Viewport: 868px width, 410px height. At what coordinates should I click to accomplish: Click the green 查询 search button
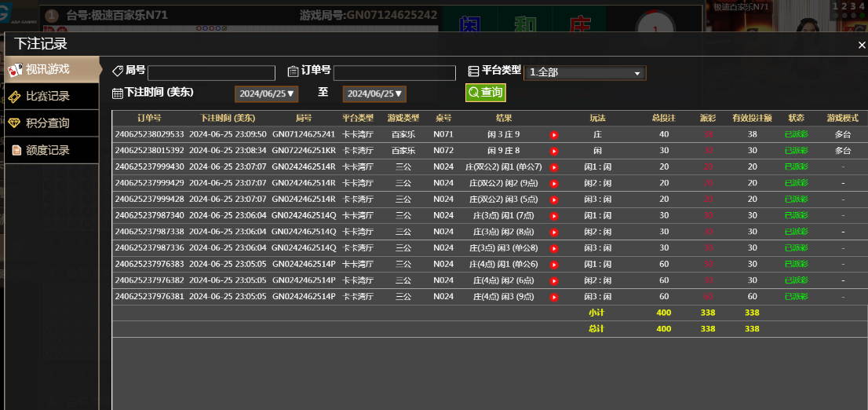tap(485, 93)
